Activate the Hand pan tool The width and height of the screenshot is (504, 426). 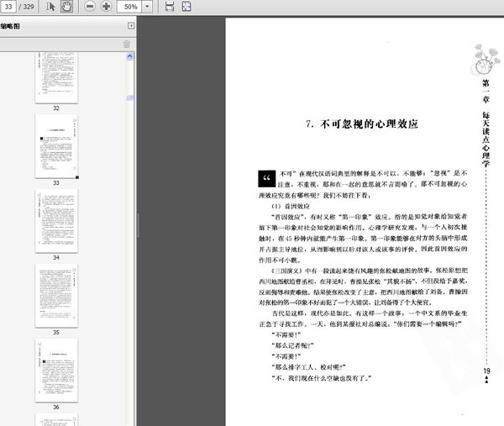[66, 7]
